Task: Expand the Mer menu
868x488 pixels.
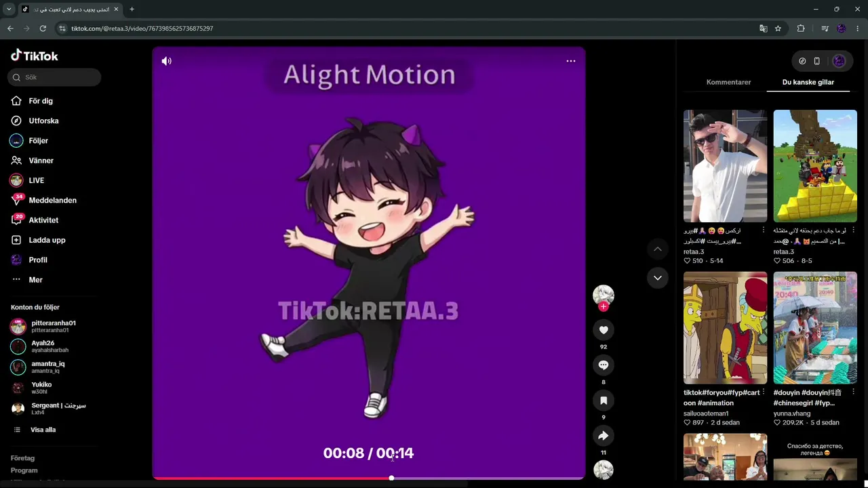Action: (35, 280)
